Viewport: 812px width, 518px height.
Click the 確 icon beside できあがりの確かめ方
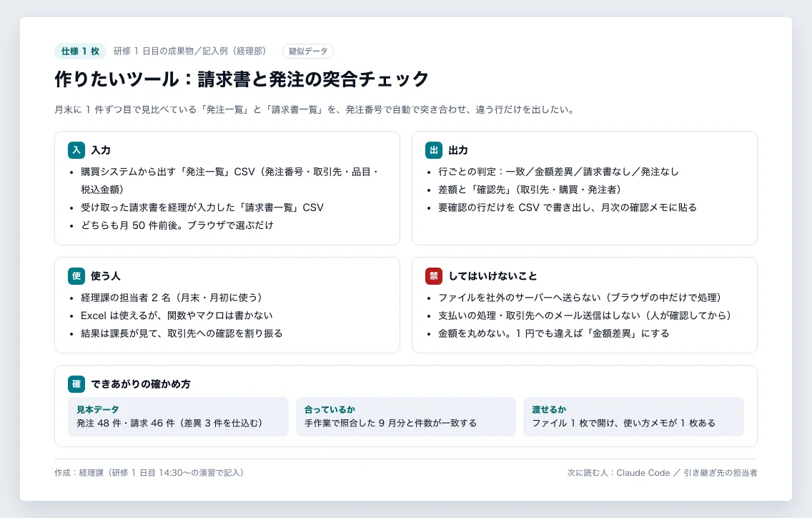pyautogui.click(x=76, y=384)
